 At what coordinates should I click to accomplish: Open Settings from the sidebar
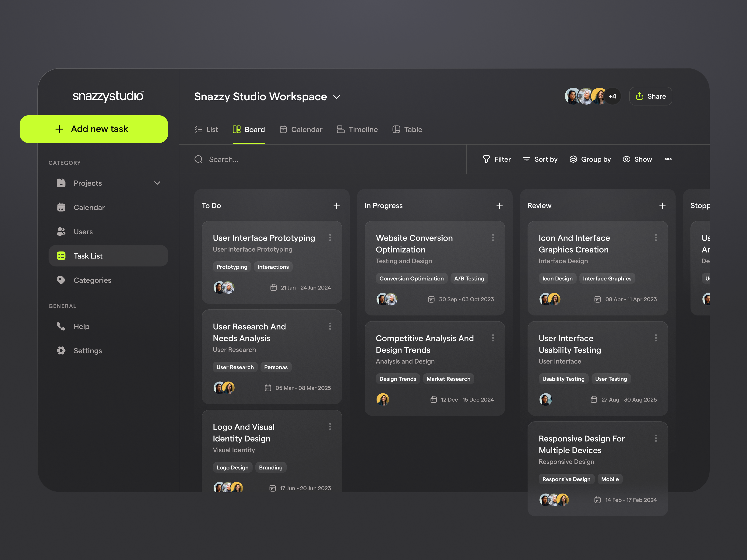point(108,351)
